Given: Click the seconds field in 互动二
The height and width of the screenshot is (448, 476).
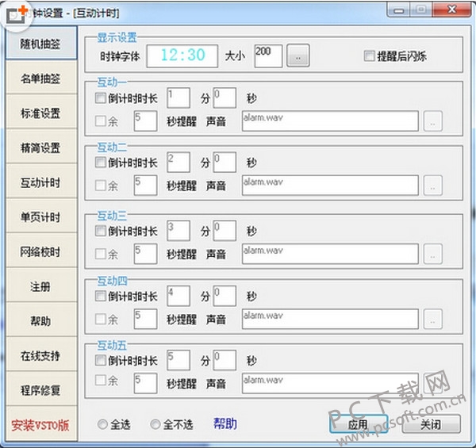Looking at the screenshot, I should (225, 162).
